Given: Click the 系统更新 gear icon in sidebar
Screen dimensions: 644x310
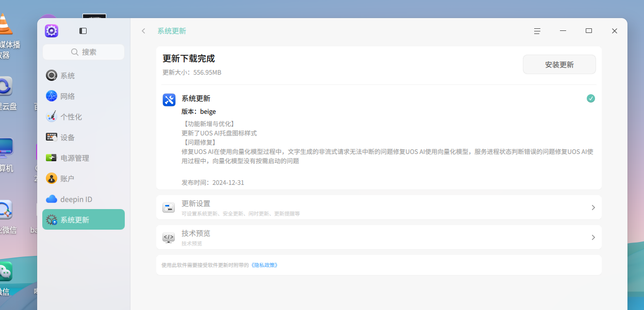Looking at the screenshot, I should point(52,220).
